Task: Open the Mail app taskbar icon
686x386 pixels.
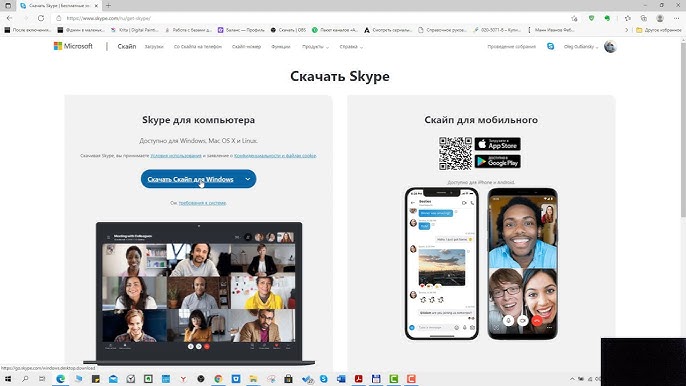Action: (113, 379)
